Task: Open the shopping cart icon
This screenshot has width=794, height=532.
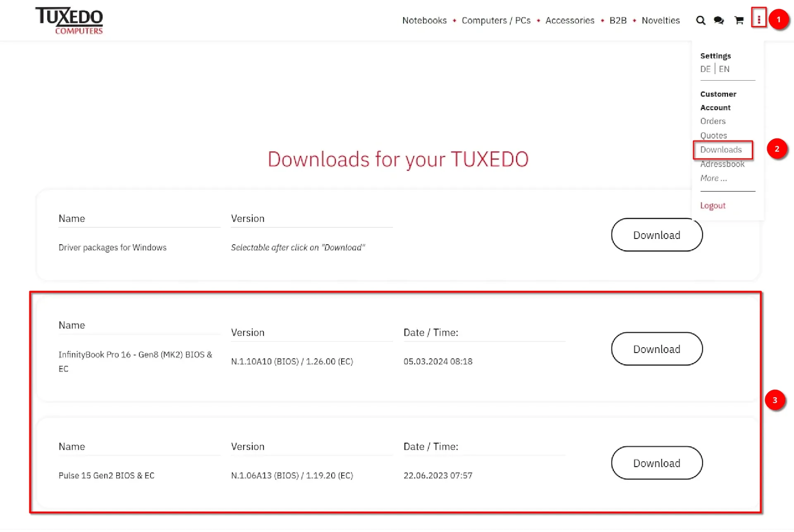Action: tap(739, 20)
